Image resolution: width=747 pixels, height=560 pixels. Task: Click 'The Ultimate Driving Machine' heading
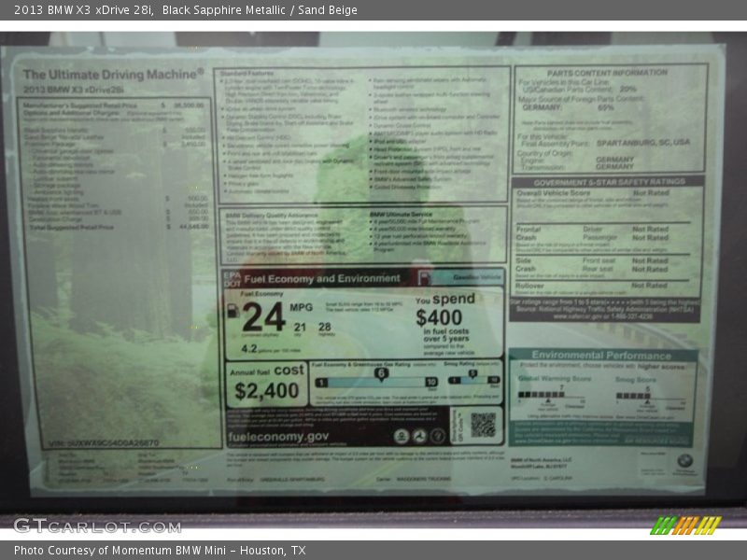coord(113,75)
